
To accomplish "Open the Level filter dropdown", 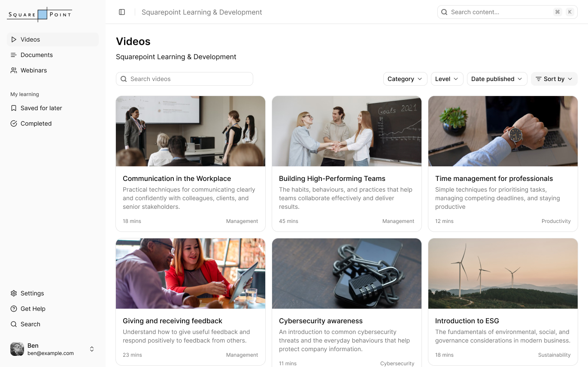I will [447, 79].
